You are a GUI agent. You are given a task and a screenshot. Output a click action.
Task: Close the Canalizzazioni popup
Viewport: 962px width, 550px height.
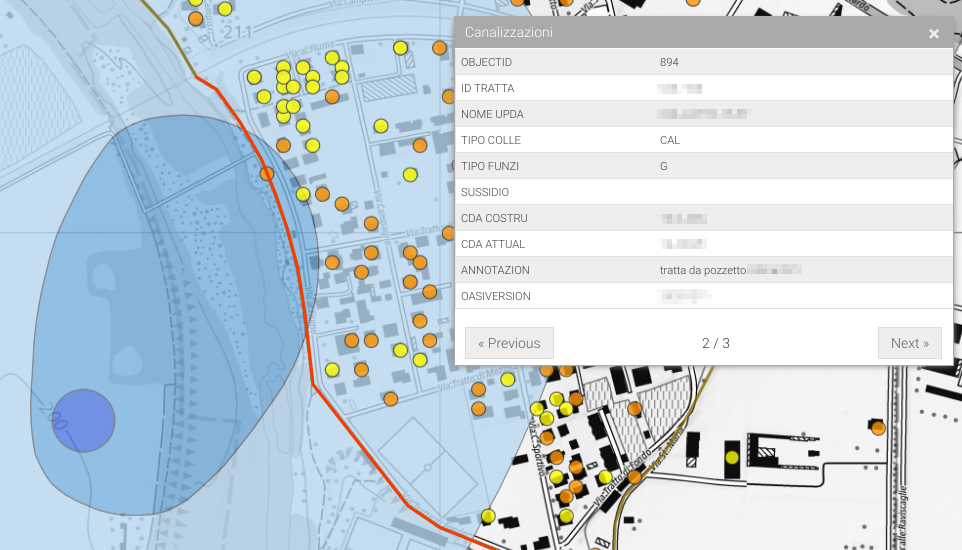[933, 34]
